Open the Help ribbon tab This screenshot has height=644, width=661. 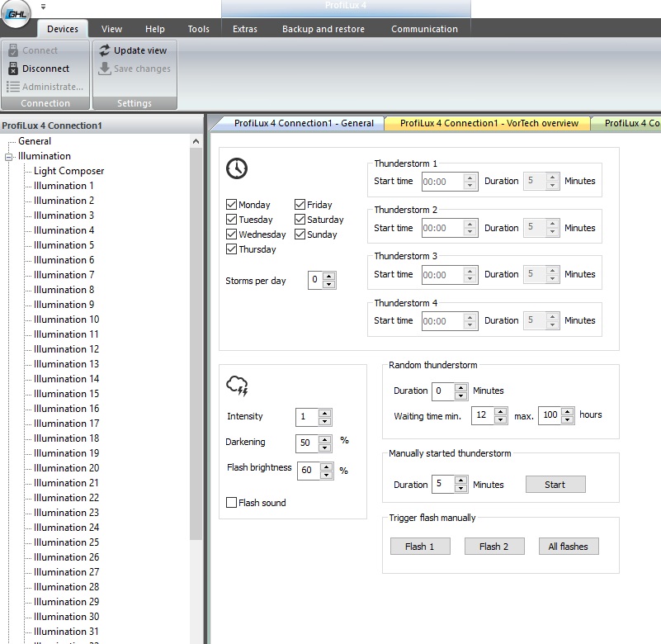tap(154, 29)
